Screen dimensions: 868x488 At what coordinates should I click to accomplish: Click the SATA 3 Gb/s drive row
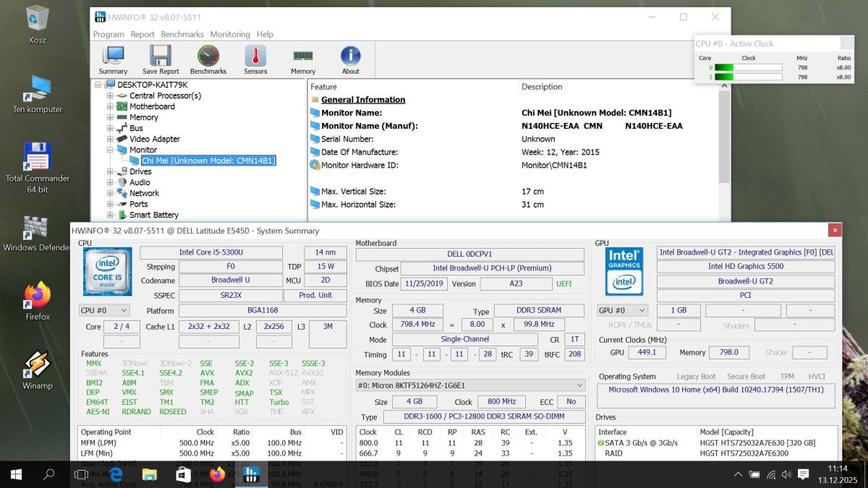click(717, 442)
